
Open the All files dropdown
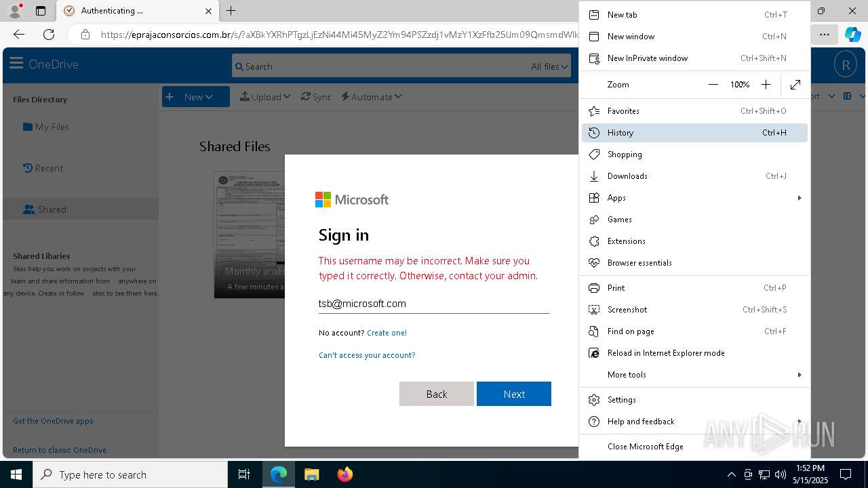pos(549,66)
